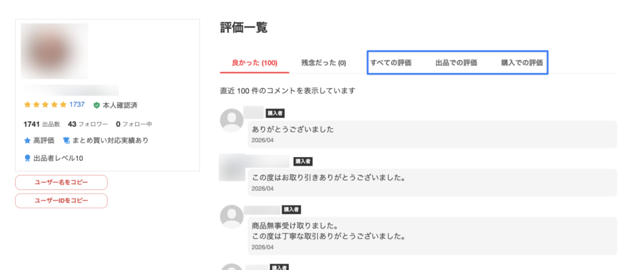
Task: Click the third reviewer's avatar icon
Action: pos(231,216)
